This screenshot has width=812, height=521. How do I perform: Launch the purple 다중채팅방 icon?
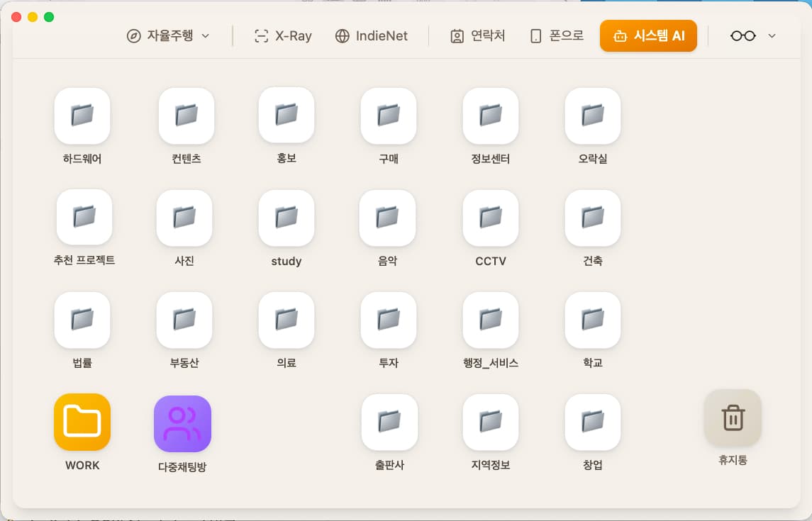point(182,424)
